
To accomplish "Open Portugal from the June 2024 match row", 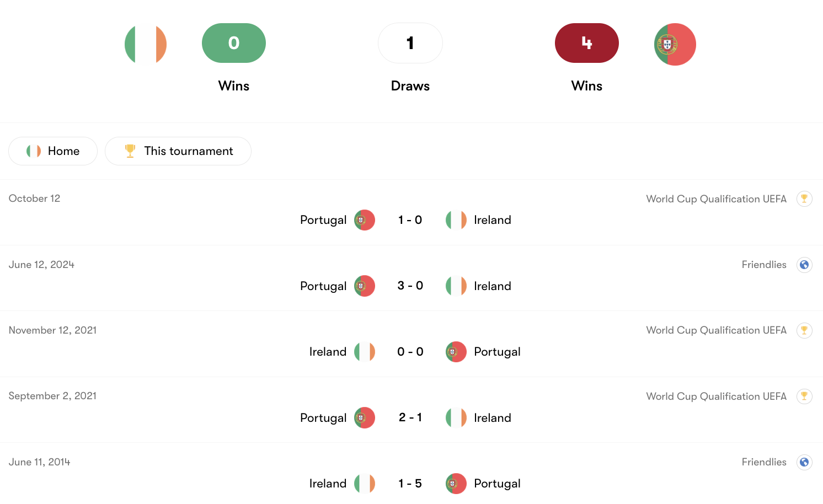I will (x=323, y=286).
